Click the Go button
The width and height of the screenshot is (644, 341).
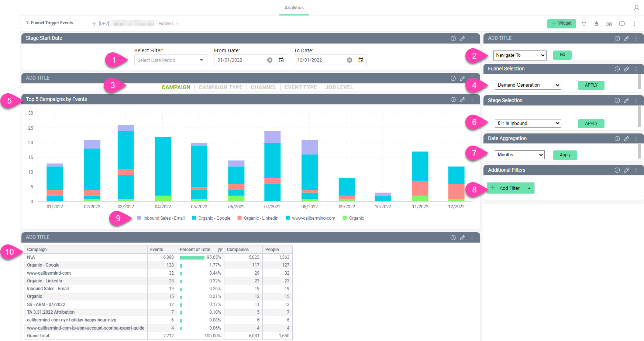(562, 55)
